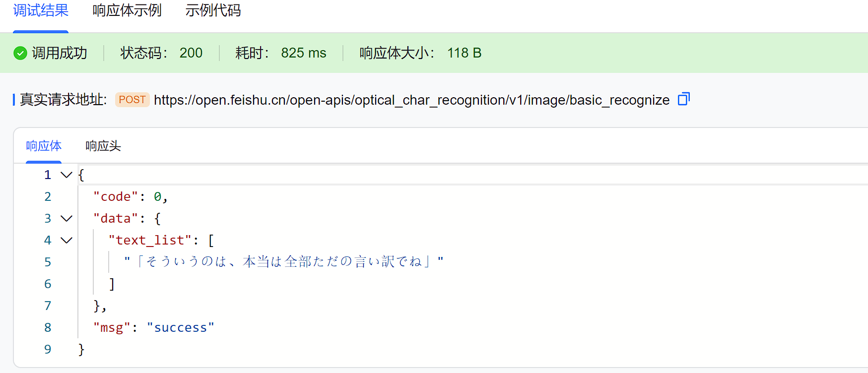The height and width of the screenshot is (373, 868).
Task: Click the 调用成功 status text
Action: click(x=60, y=53)
